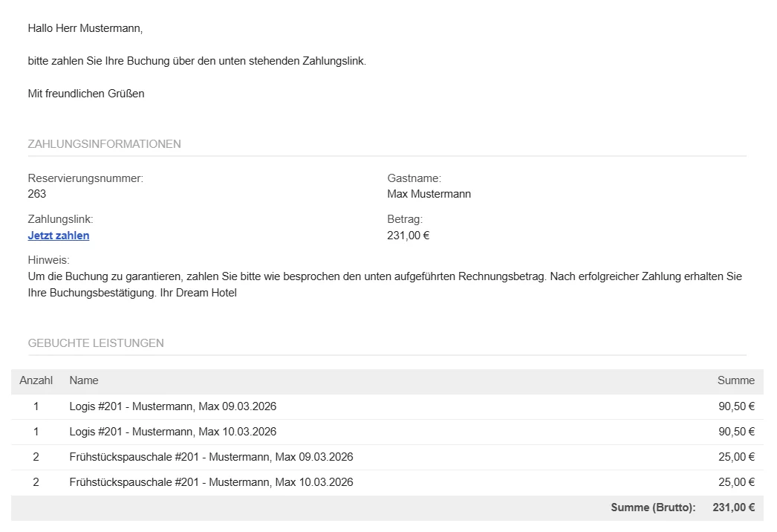Click the greeting "Hallo Herr Mustermann,"
The height and width of the screenshot is (532, 777).
click(x=85, y=28)
